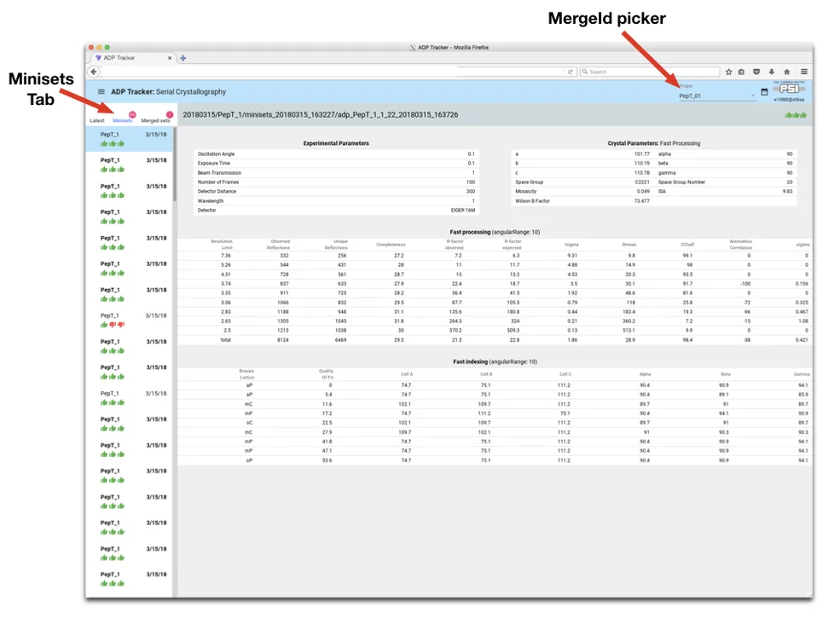Click the minisets list vertical scrollbar

175,171
